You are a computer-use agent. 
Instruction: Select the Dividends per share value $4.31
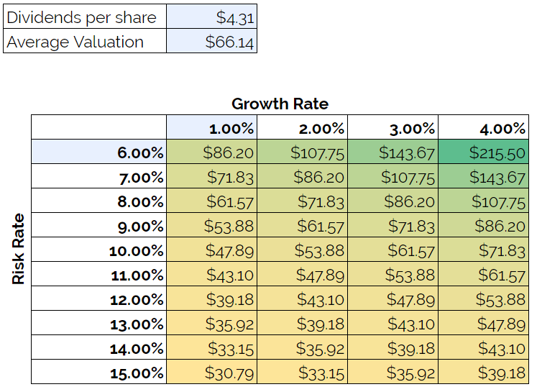coord(211,16)
